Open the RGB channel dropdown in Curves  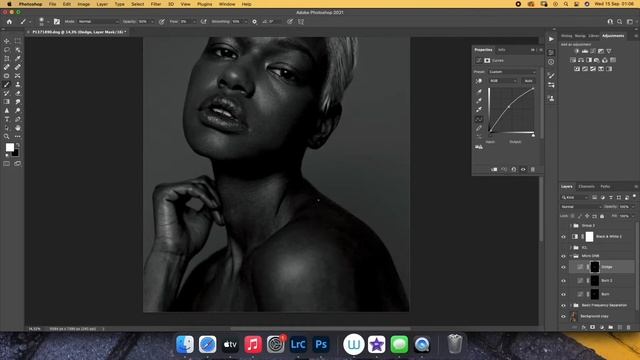(x=503, y=81)
